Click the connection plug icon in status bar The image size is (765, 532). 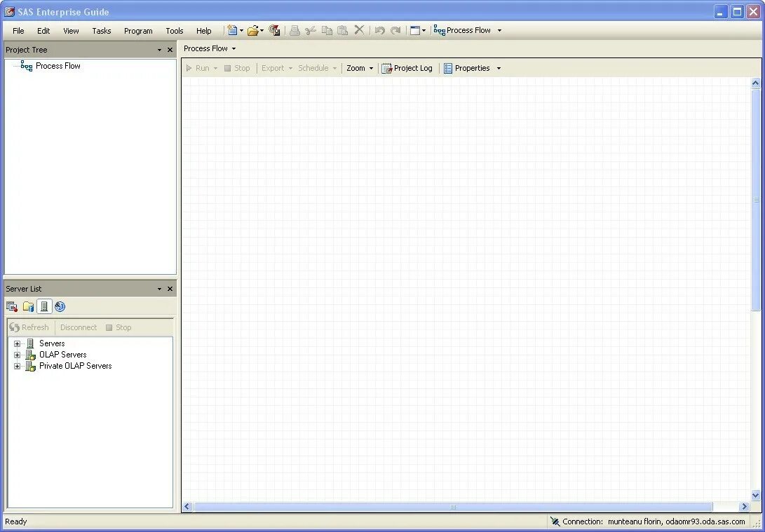(555, 521)
